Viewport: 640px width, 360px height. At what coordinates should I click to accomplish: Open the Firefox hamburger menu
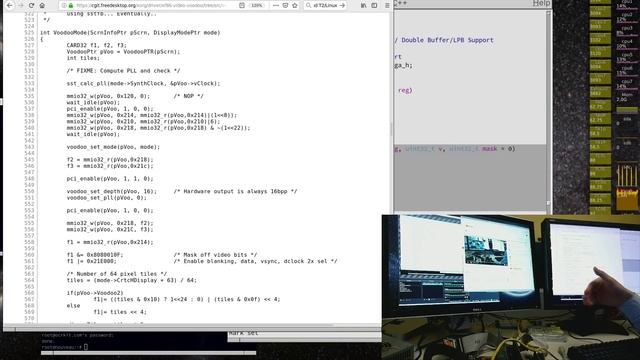[x=387, y=5]
